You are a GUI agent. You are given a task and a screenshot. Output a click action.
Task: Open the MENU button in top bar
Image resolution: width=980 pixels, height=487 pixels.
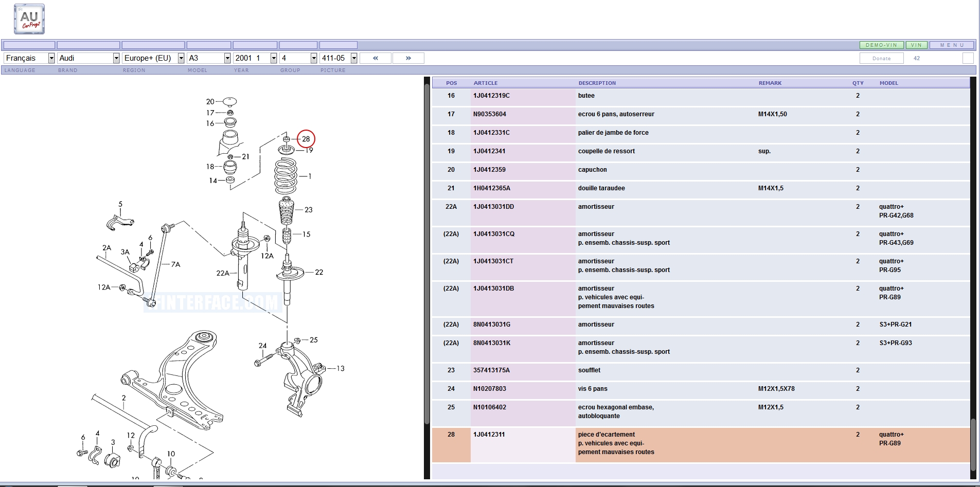(x=952, y=45)
